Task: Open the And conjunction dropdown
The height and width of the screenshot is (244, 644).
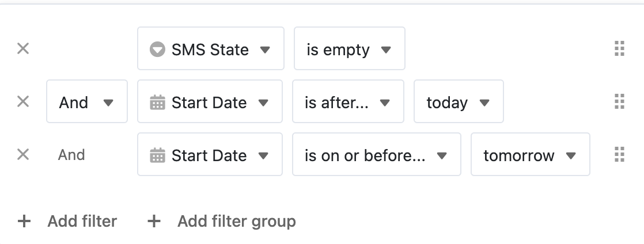Action: pyautogui.click(x=87, y=101)
